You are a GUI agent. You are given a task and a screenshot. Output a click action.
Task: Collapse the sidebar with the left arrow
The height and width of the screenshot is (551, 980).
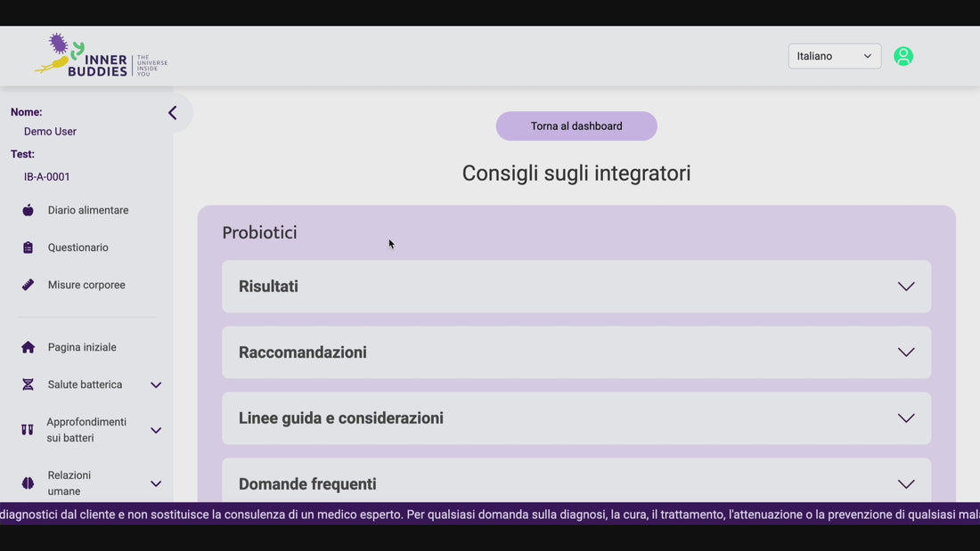pyautogui.click(x=173, y=113)
